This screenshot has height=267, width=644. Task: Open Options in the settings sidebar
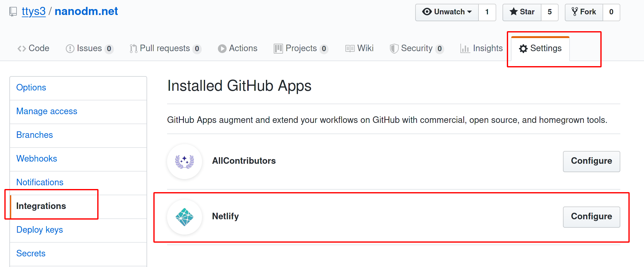click(78, 88)
